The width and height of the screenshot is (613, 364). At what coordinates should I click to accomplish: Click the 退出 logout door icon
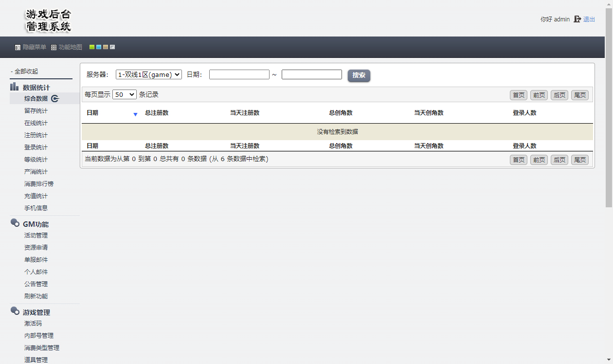[x=577, y=19]
